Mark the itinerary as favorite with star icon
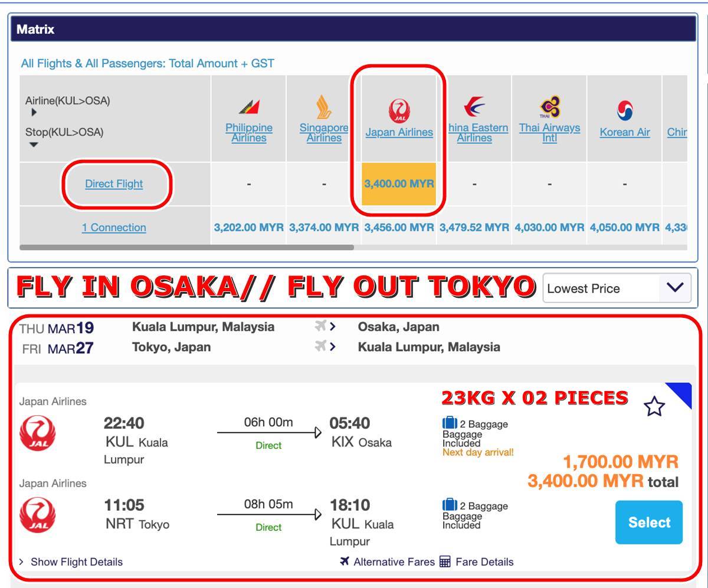 pos(654,407)
